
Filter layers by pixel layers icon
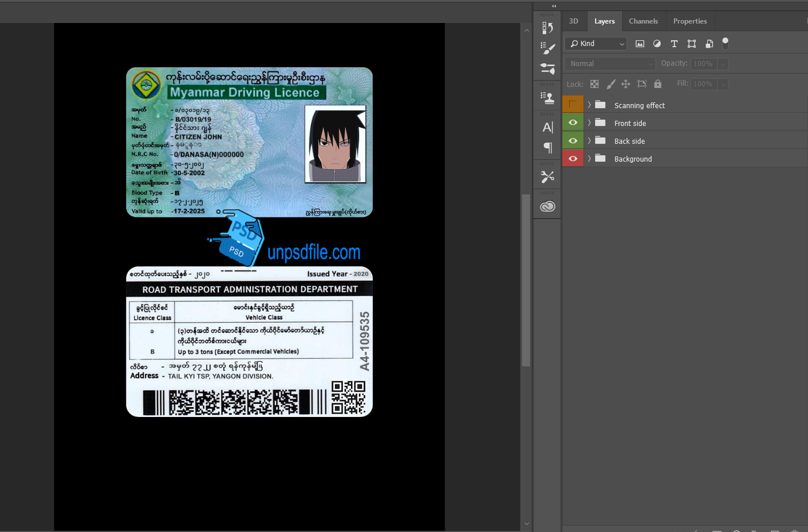tap(639, 44)
